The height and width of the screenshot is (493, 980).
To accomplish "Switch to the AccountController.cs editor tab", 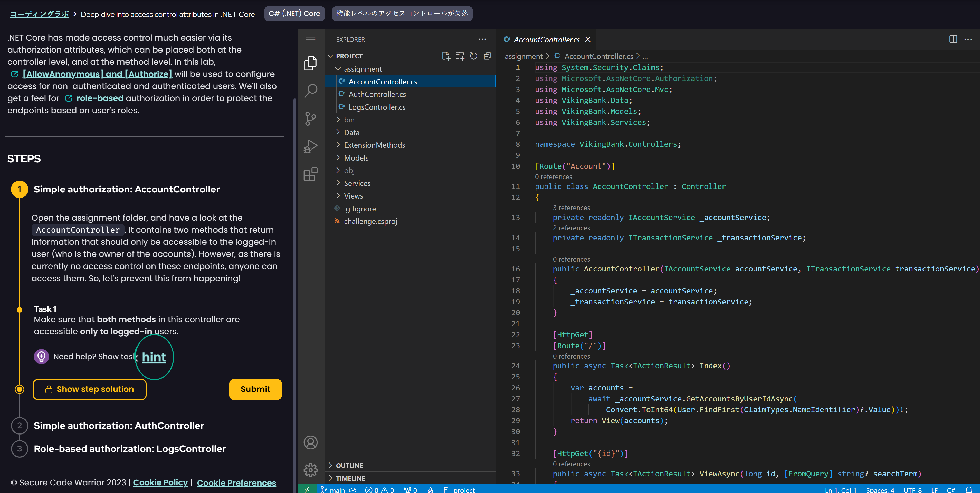I will 546,40.
